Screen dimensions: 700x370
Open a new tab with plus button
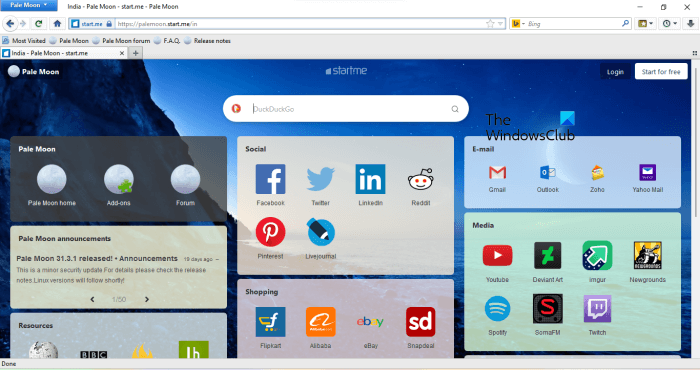click(x=136, y=53)
